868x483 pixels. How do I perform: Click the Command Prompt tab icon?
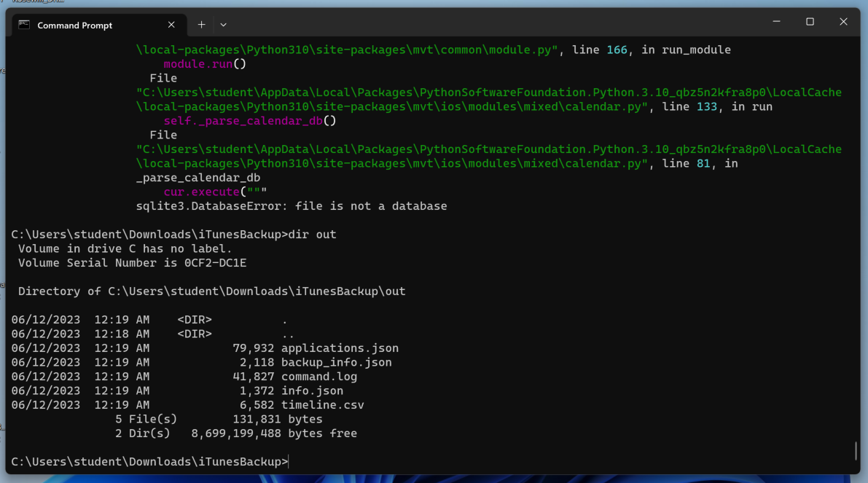click(x=24, y=25)
